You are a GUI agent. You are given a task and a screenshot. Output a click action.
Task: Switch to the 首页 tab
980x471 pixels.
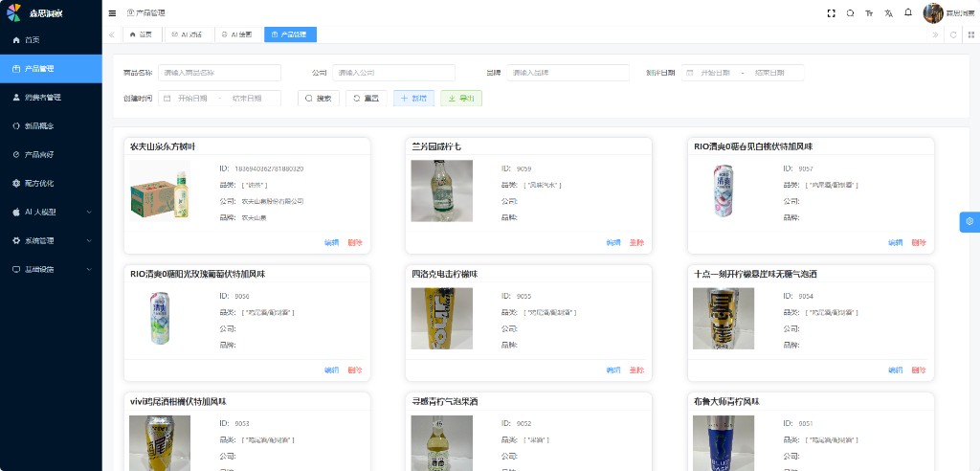pyautogui.click(x=142, y=35)
